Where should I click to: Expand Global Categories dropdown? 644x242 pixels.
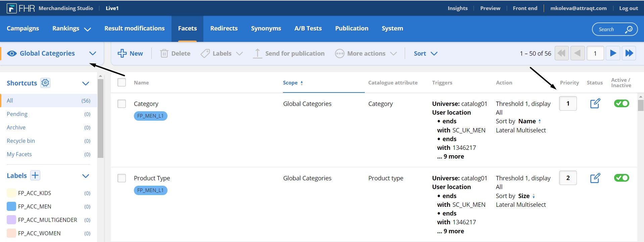coord(93,53)
